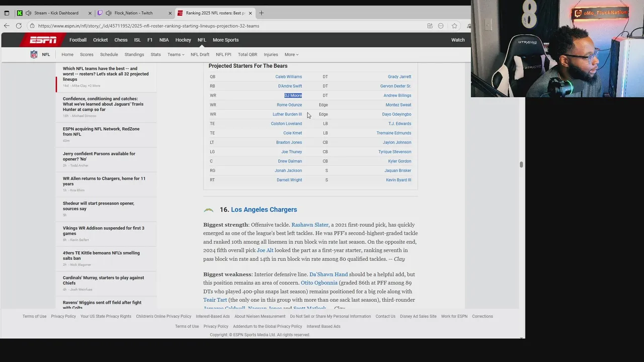The height and width of the screenshot is (362, 644).
Task: Switch to Stream - Kick Dashboard tab
Action: (56, 13)
